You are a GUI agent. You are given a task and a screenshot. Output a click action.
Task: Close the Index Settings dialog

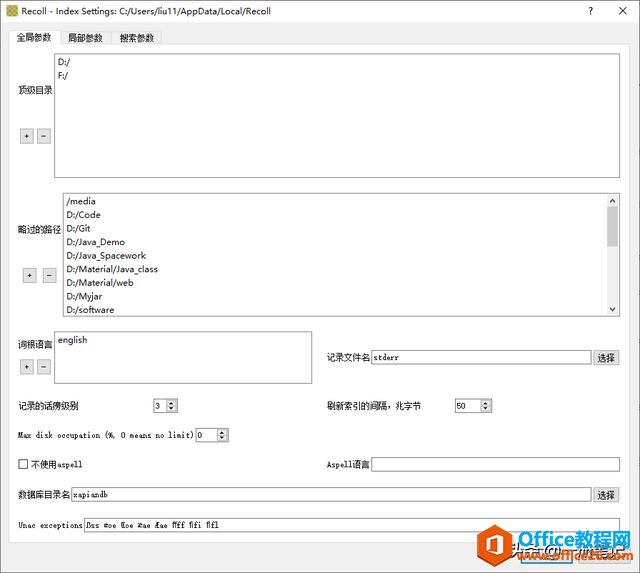point(622,11)
